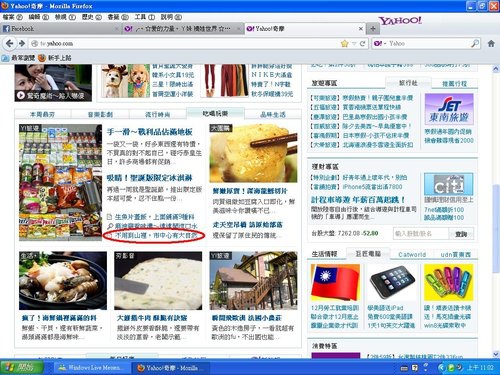
Task: Open a new tab with the plus button
Action: pyautogui.click(x=373, y=29)
